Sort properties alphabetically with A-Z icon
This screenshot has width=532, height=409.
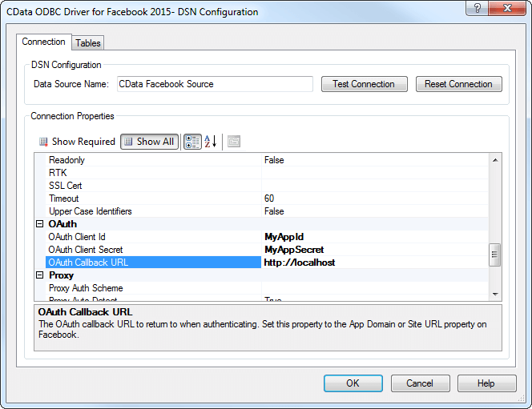point(211,142)
